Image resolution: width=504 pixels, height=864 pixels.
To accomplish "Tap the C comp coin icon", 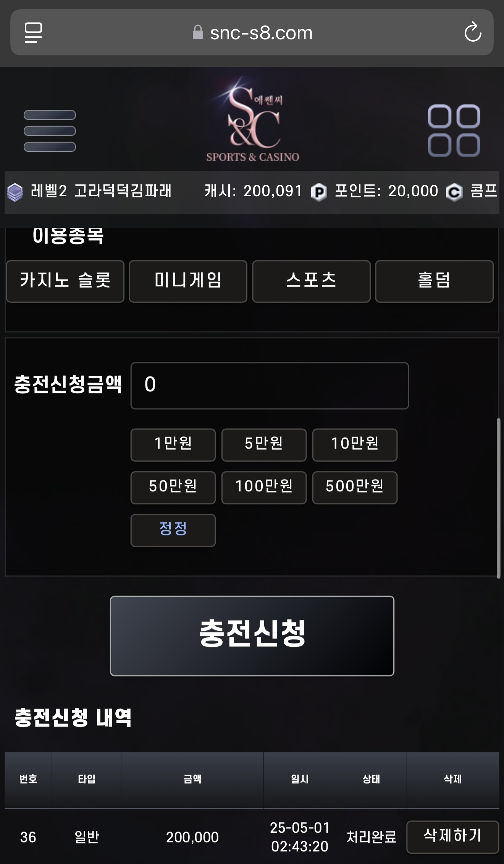I will 454,192.
